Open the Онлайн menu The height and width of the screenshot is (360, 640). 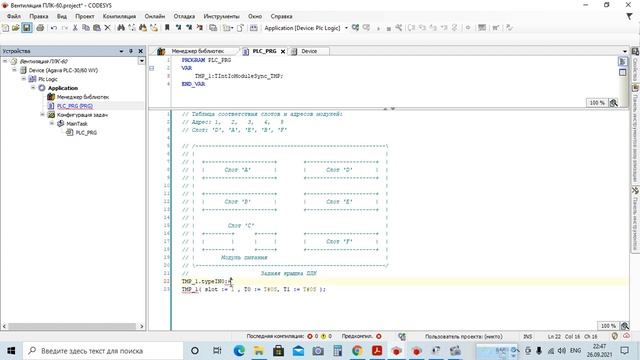[x=155, y=16]
